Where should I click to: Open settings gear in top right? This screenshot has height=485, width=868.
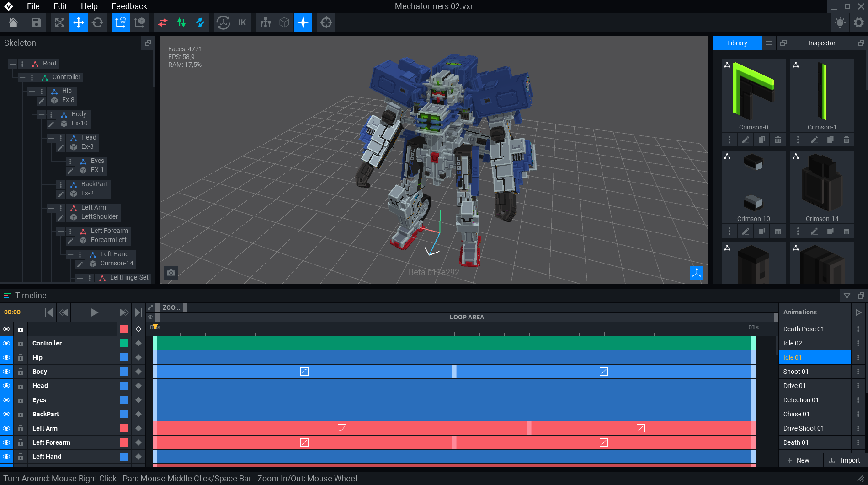859,22
